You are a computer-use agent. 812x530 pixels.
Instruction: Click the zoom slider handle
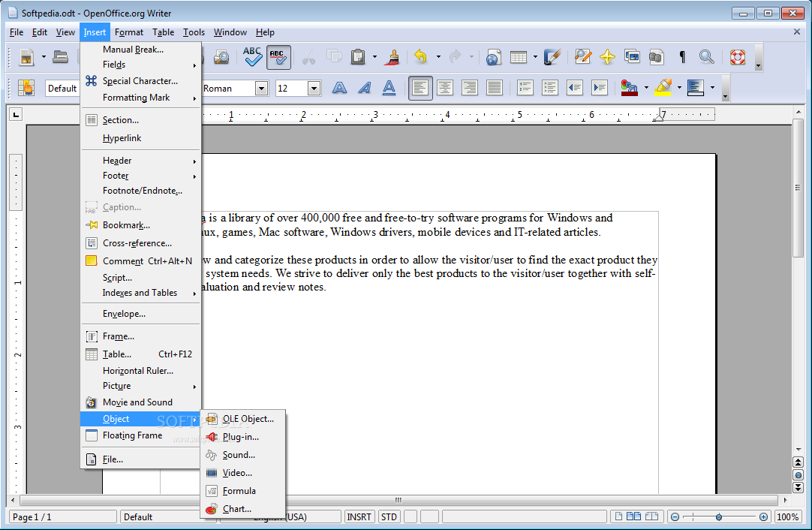[719, 517]
